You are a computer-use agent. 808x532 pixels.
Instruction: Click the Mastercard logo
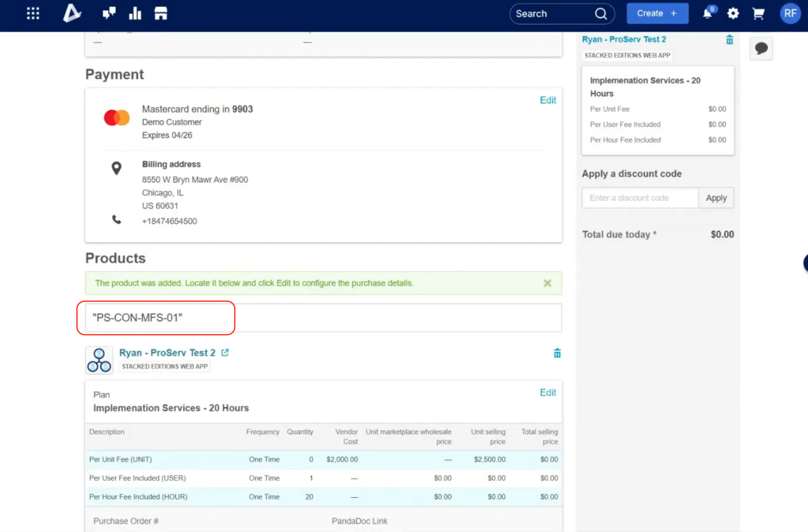[117, 118]
